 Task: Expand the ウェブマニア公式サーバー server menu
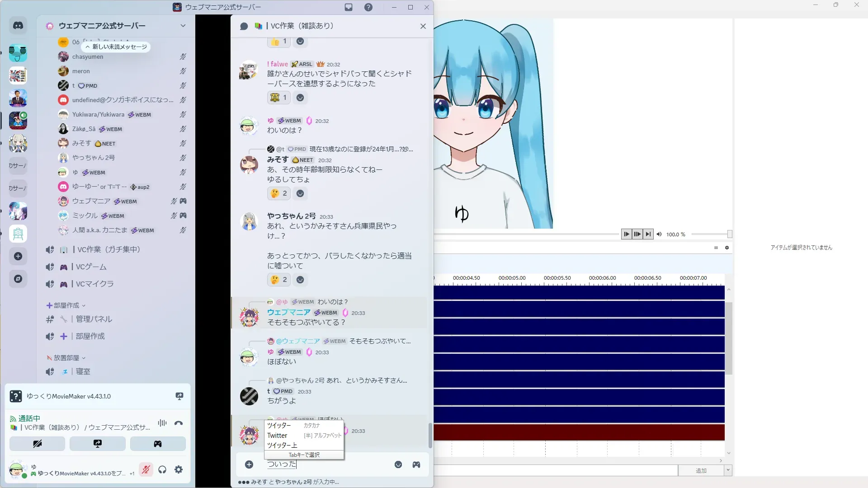[183, 26]
